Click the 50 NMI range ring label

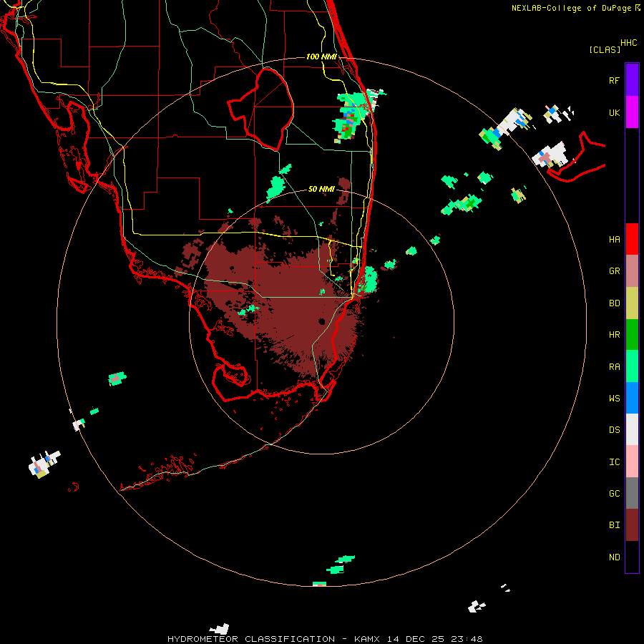321,190
